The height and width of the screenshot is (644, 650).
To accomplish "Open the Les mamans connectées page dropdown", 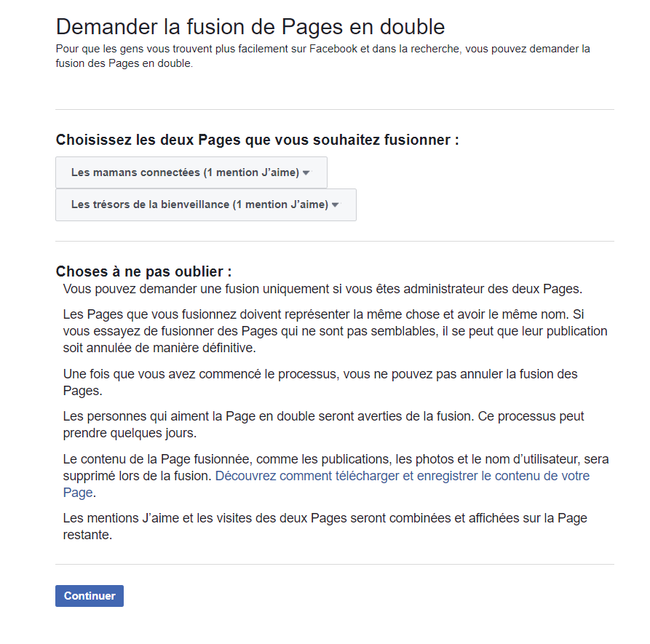I will (191, 172).
